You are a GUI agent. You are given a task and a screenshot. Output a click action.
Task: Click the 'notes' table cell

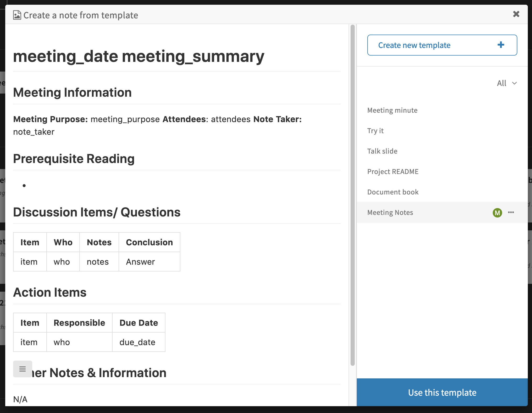(99, 262)
